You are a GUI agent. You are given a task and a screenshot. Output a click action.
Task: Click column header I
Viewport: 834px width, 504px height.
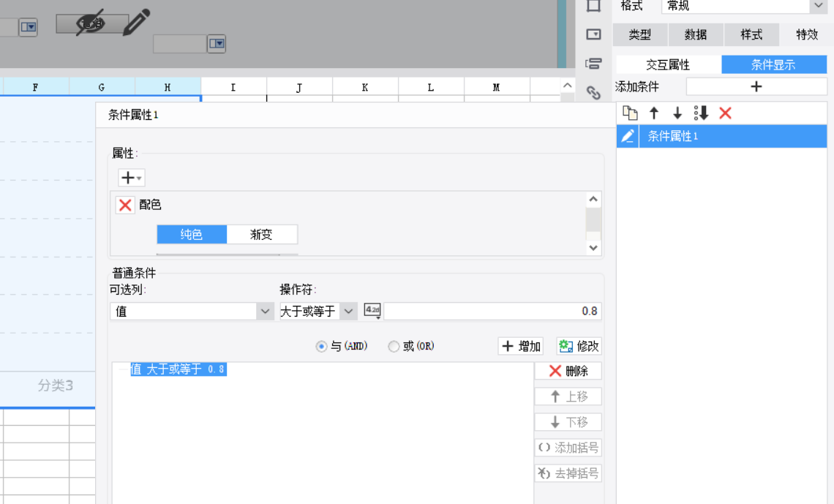[233, 87]
